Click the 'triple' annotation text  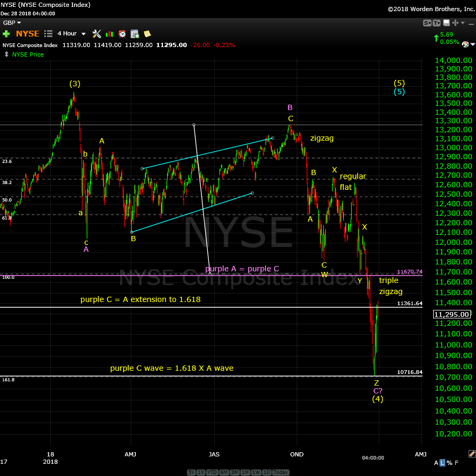pos(389,280)
